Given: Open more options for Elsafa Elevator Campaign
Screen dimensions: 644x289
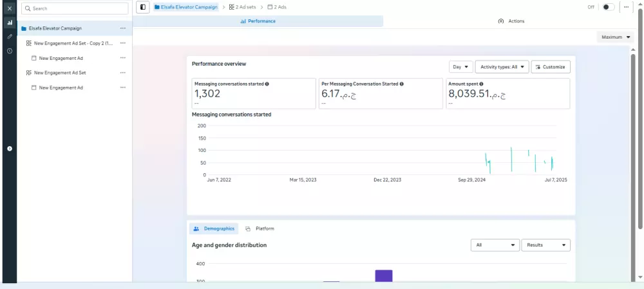Looking at the screenshot, I should click(x=123, y=28).
